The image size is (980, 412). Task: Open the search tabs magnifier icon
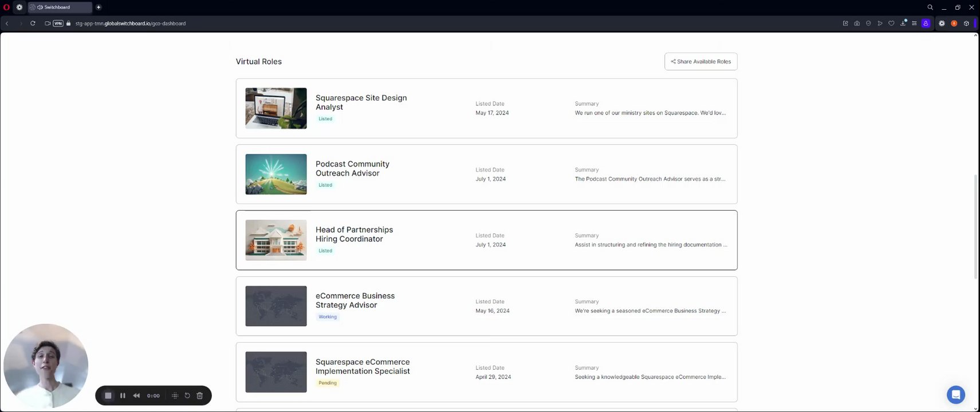click(x=930, y=7)
